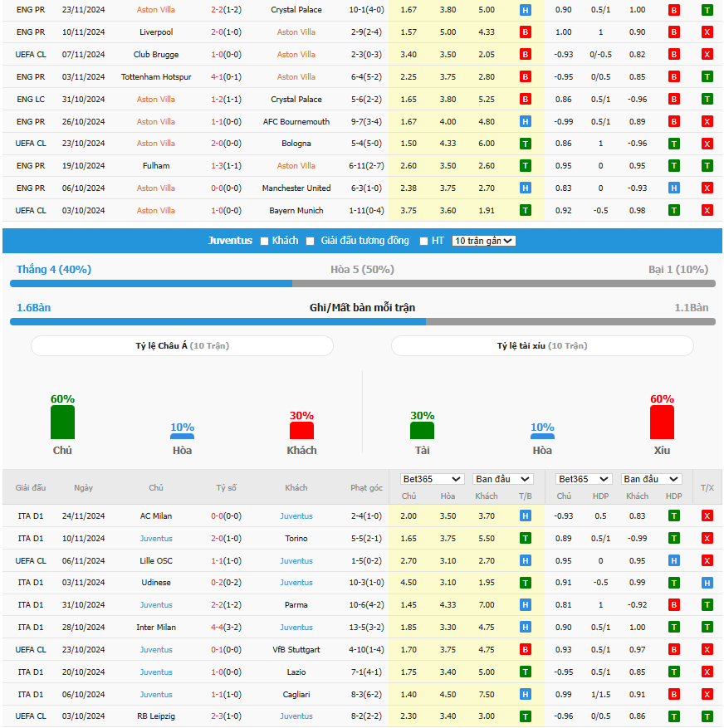Click the 13-5(3-2) corners in Inter Milan row
724x728 pixels.
tap(366, 627)
